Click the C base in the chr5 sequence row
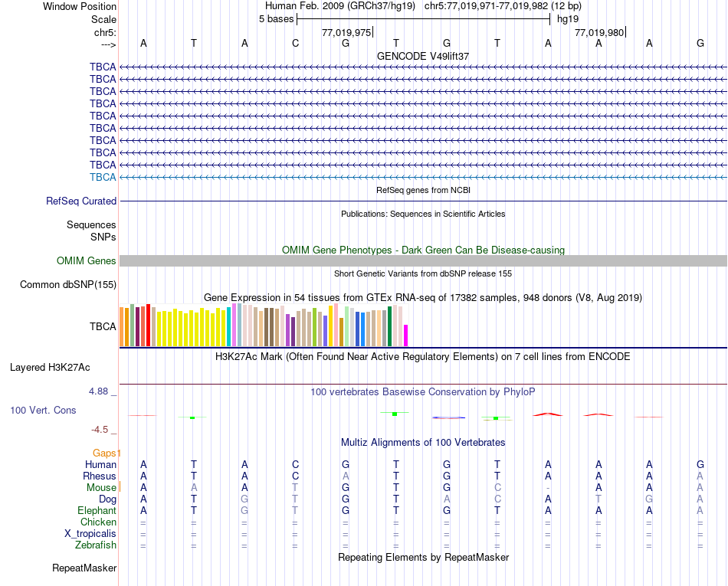The height and width of the screenshot is (586, 728). pos(295,44)
